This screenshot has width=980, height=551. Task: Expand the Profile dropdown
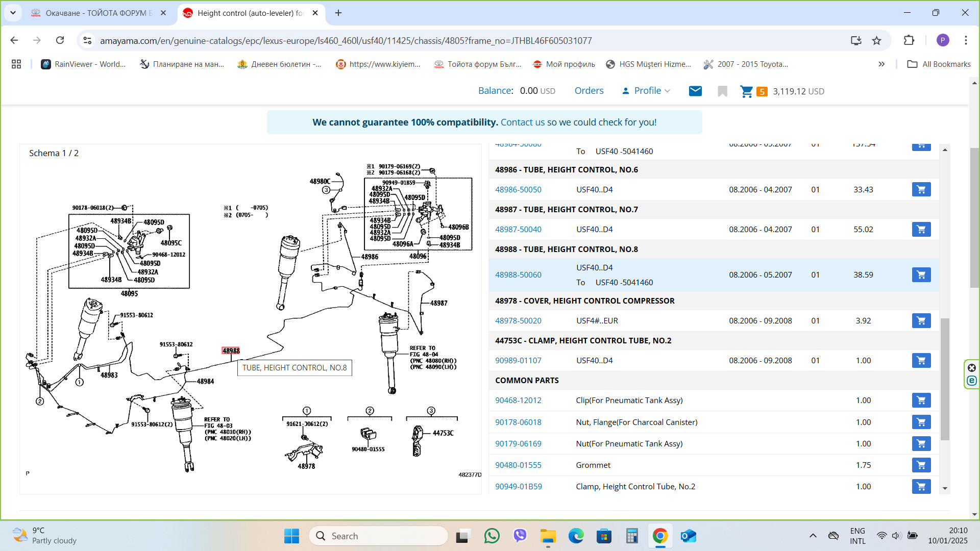(646, 91)
